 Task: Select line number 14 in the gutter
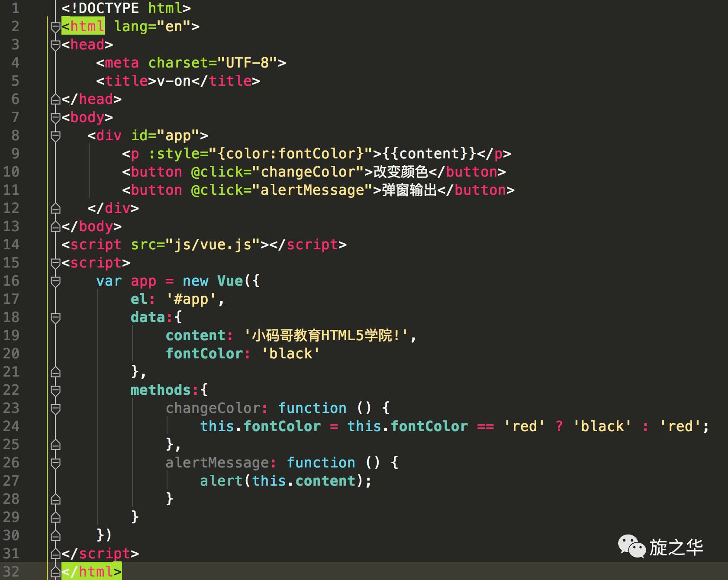pyautogui.click(x=11, y=245)
